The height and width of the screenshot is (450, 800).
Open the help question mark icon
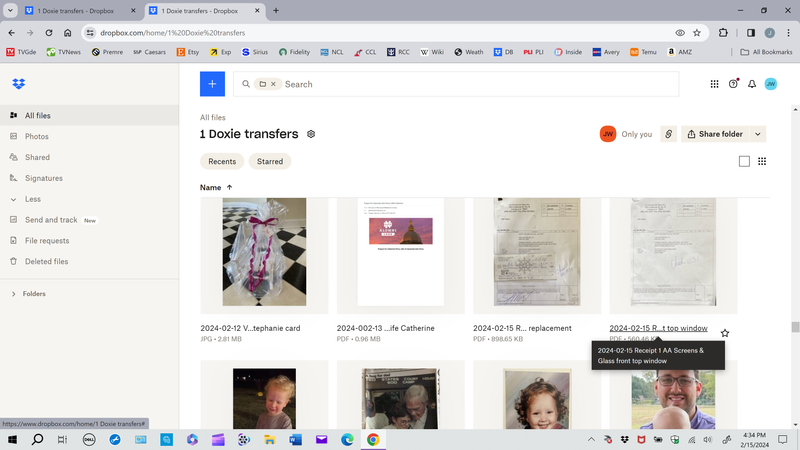pyautogui.click(x=733, y=84)
